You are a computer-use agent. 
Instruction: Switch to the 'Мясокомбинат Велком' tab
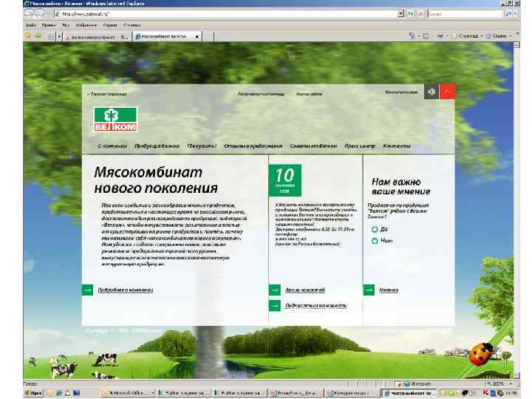click(x=163, y=37)
